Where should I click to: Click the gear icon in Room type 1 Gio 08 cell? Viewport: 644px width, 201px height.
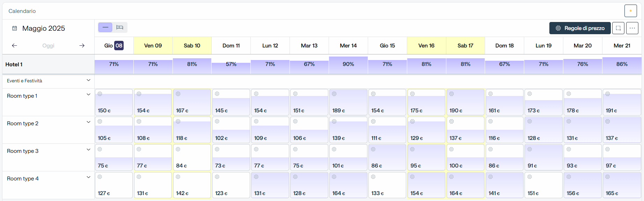pyautogui.click(x=100, y=94)
